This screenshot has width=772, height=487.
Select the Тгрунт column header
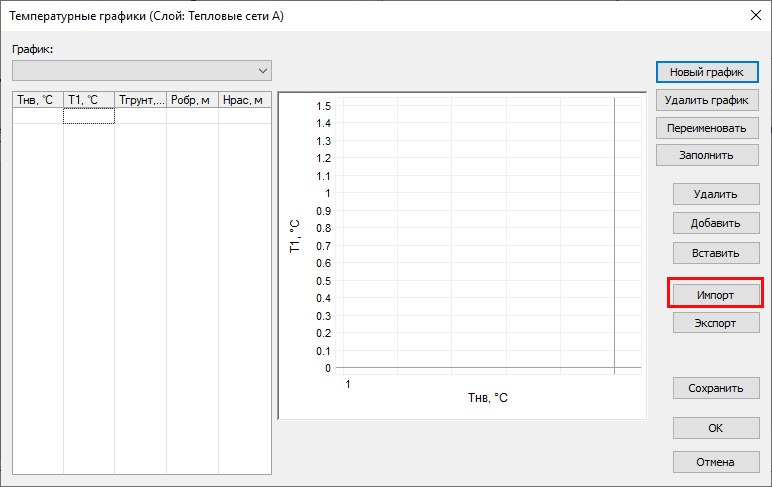click(x=140, y=100)
